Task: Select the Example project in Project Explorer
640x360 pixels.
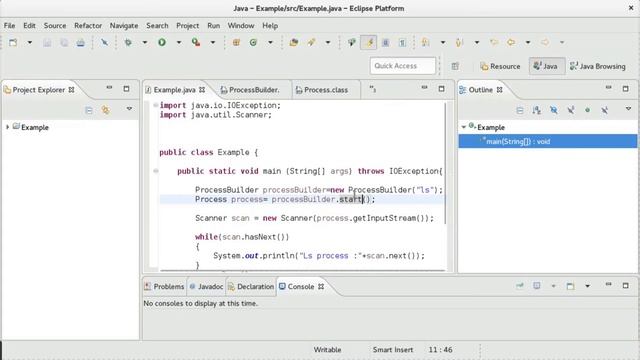Action: pyautogui.click(x=35, y=127)
